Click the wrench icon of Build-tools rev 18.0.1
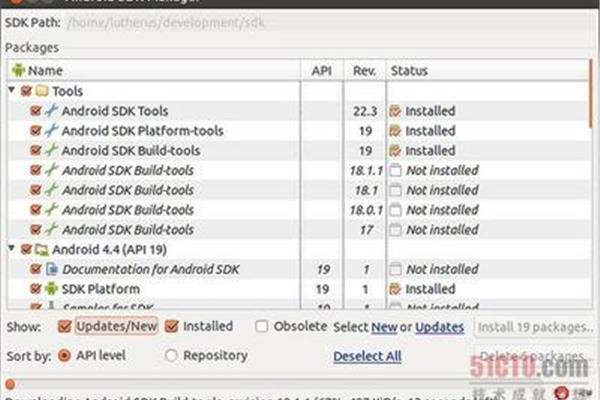The image size is (600, 400). point(51,209)
